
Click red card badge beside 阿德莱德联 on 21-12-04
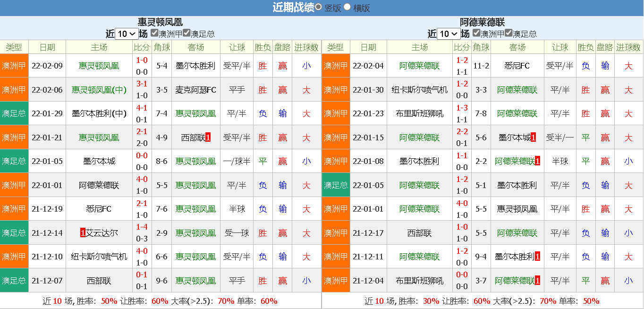pyautogui.click(x=537, y=281)
